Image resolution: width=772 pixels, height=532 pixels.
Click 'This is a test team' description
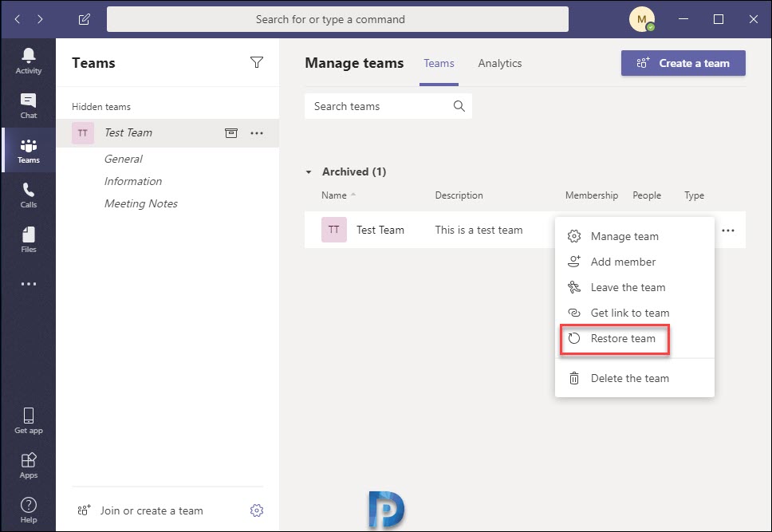(479, 230)
